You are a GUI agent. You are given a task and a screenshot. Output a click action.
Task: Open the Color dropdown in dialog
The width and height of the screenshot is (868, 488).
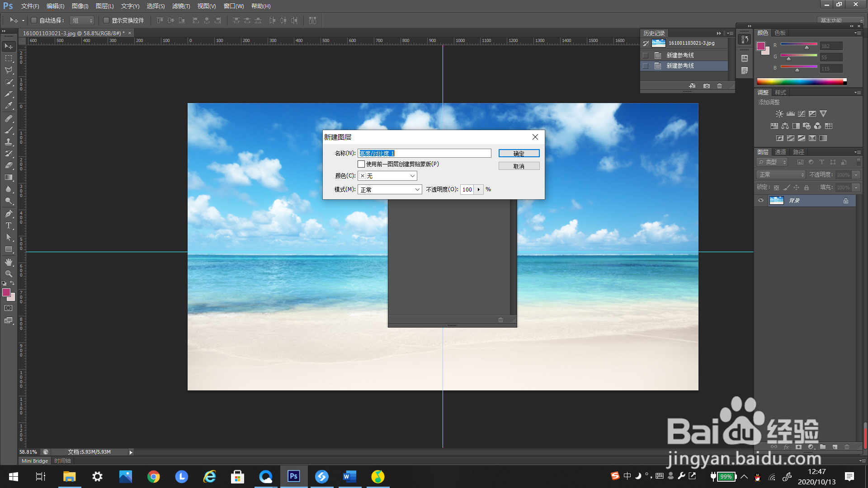click(x=387, y=176)
